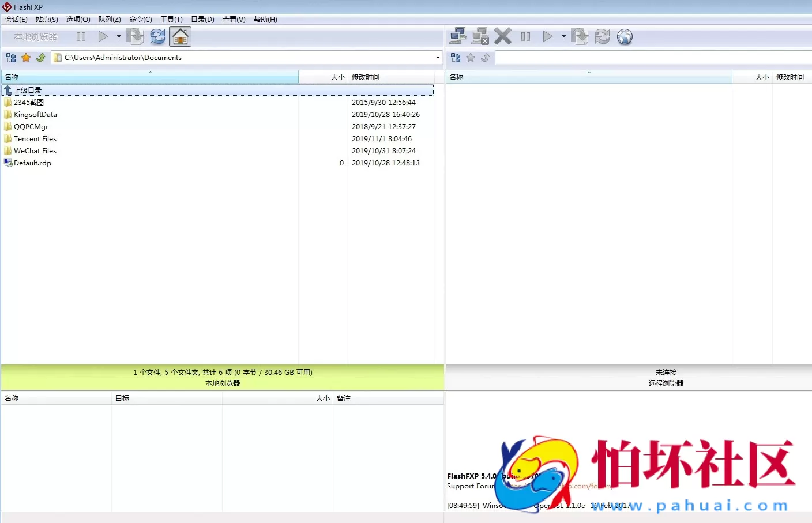This screenshot has height=523, width=812.
Task: Open the local transfer queue play dropdown arrow
Action: (x=119, y=36)
